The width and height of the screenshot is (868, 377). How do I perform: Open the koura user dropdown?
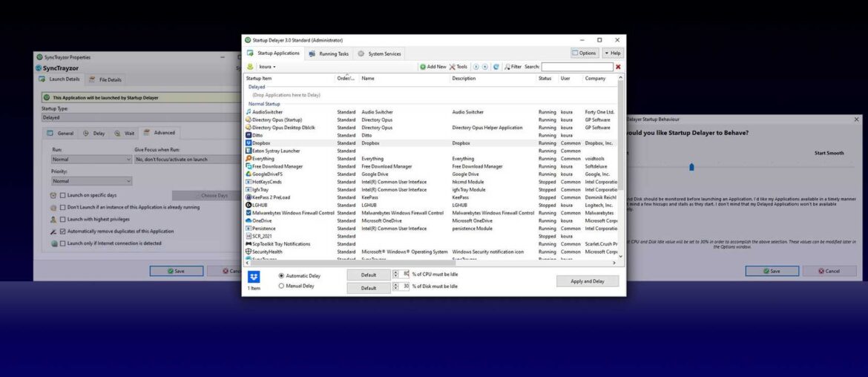point(267,67)
